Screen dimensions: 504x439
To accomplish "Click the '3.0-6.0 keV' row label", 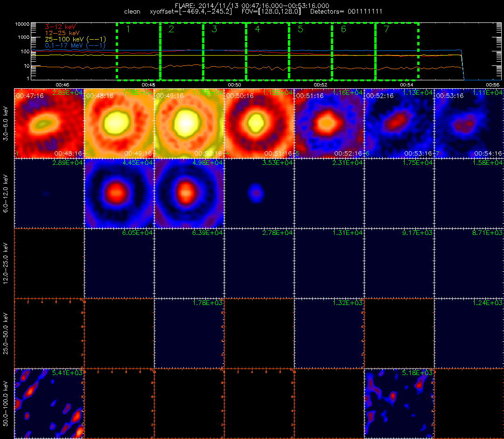I will point(6,124).
